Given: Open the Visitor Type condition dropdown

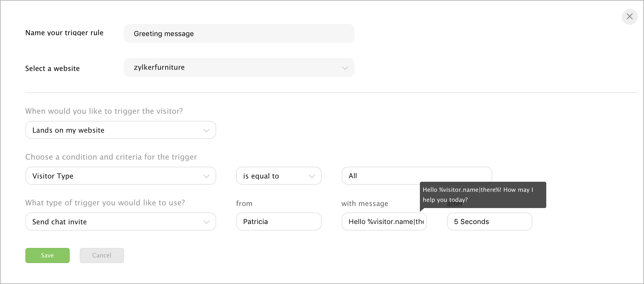Looking at the screenshot, I should click(x=120, y=176).
